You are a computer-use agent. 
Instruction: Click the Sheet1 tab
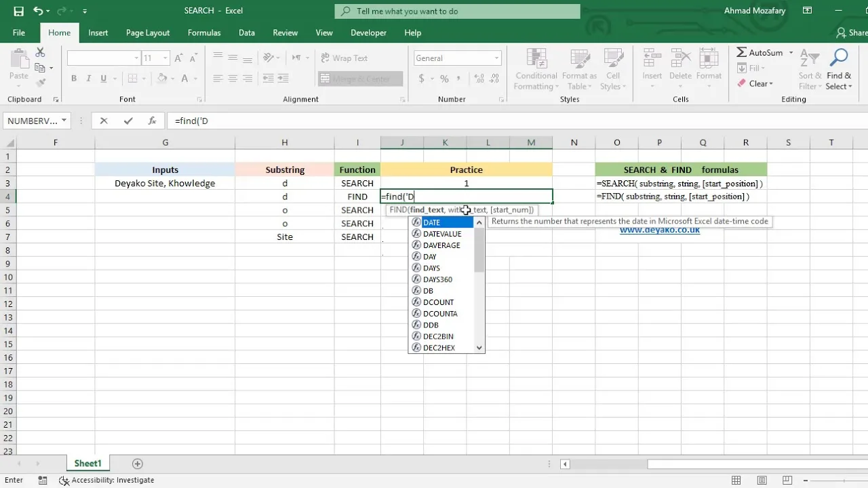point(87,464)
